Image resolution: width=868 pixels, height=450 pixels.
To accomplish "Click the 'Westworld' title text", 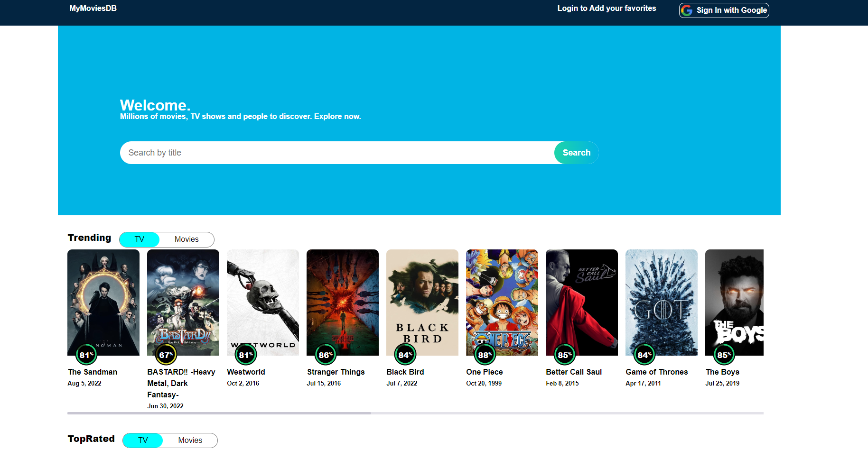I will (246, 372).
